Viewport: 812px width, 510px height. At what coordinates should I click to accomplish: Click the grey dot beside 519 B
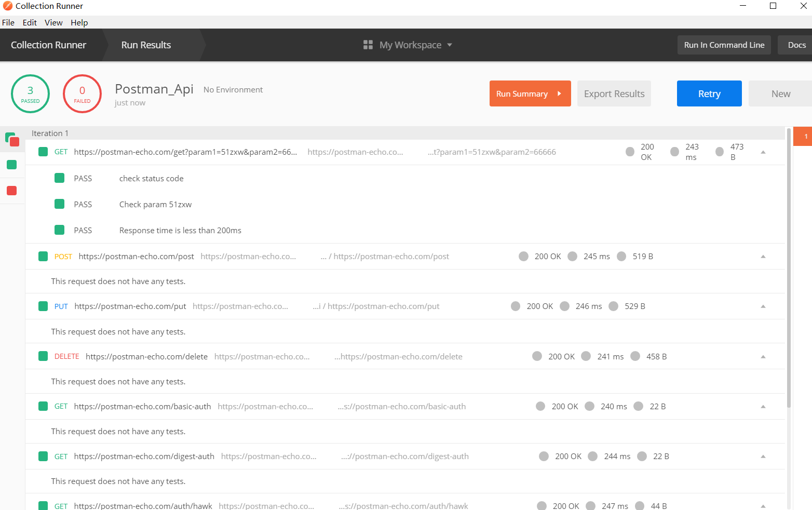tap(621, 256)
